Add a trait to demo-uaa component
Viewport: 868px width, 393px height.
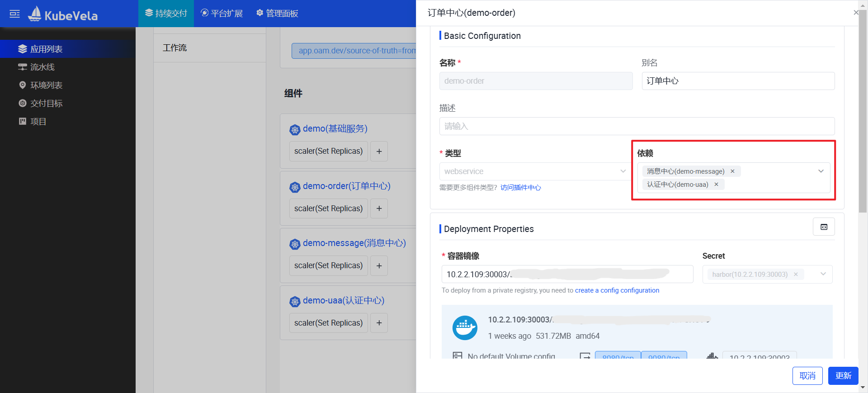(379, 323)
